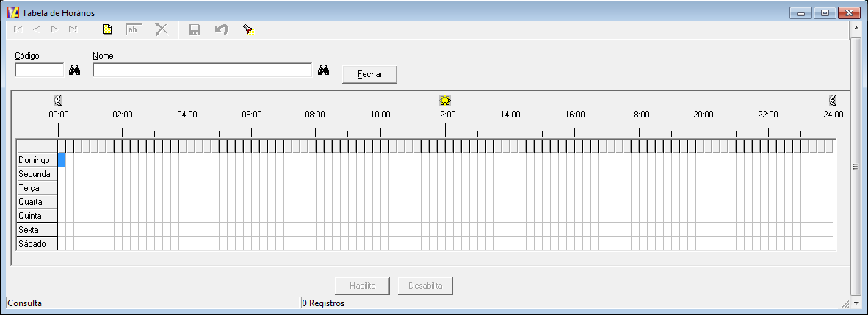Click the vertical scrollbar down arrow
The image size is (868, 315).
(856, 291)
